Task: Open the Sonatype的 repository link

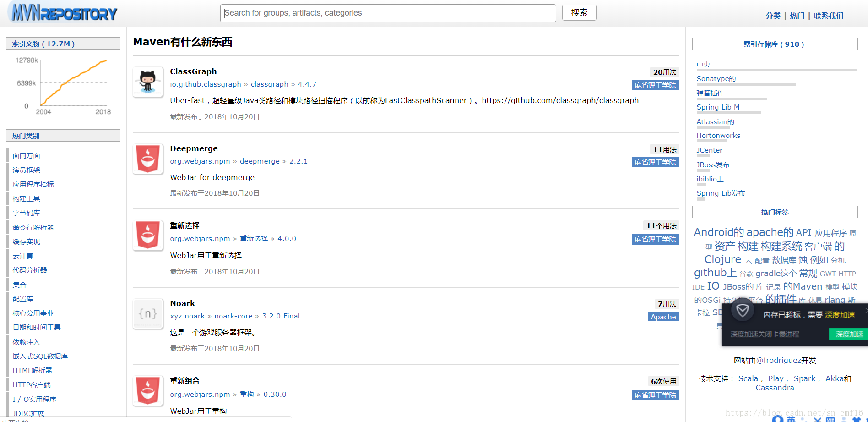Action: coord(716,79)
